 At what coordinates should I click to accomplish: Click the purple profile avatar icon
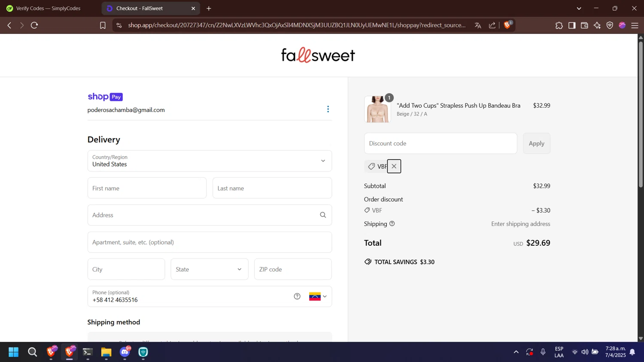coord(622,25)
